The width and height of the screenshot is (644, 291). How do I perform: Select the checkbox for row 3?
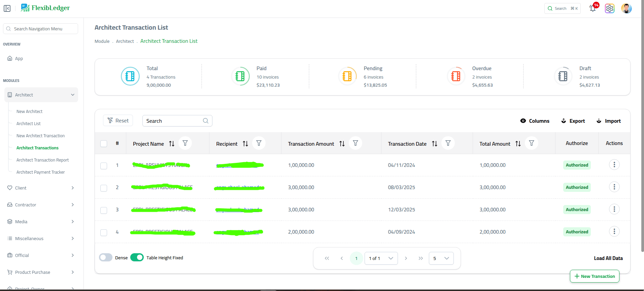tap(104, 210)
